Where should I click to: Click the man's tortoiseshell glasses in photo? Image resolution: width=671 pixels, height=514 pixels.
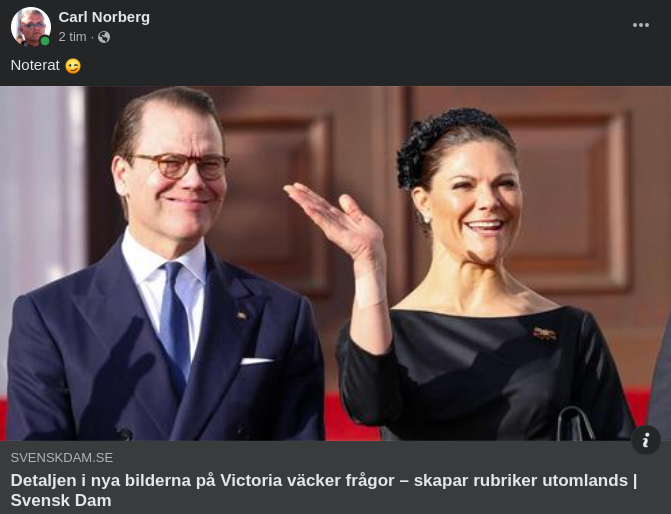(x=181, y=166)
